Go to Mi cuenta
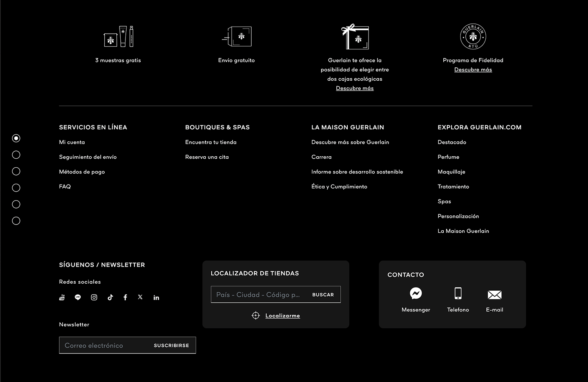The width and height of the screenshot is (588, 382). (72, 142)
